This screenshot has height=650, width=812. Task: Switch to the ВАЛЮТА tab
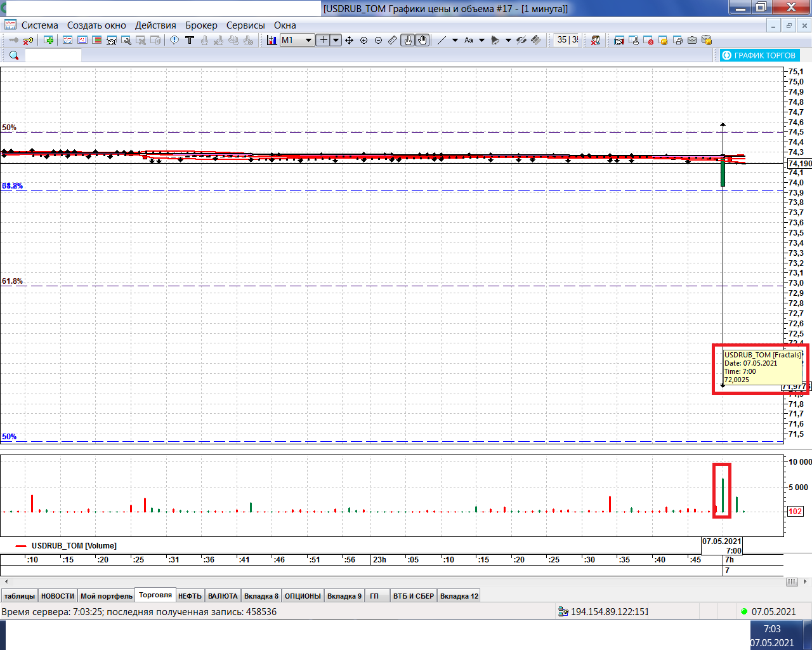(x=223, y=596)
